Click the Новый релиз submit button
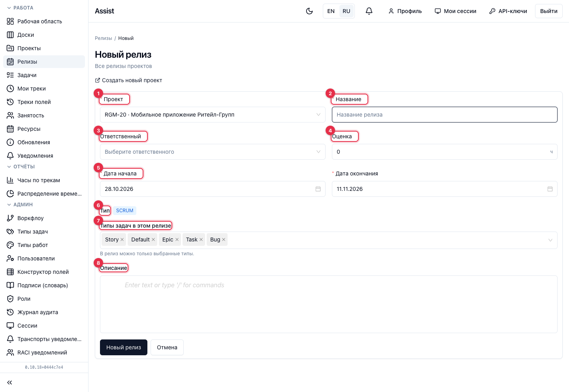569x392 pixels. tap(124, 347)
